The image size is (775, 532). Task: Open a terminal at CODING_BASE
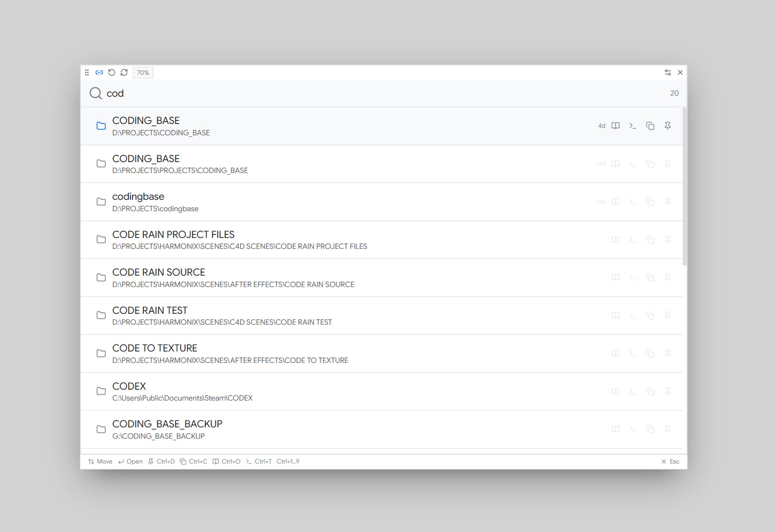[633, 125]
